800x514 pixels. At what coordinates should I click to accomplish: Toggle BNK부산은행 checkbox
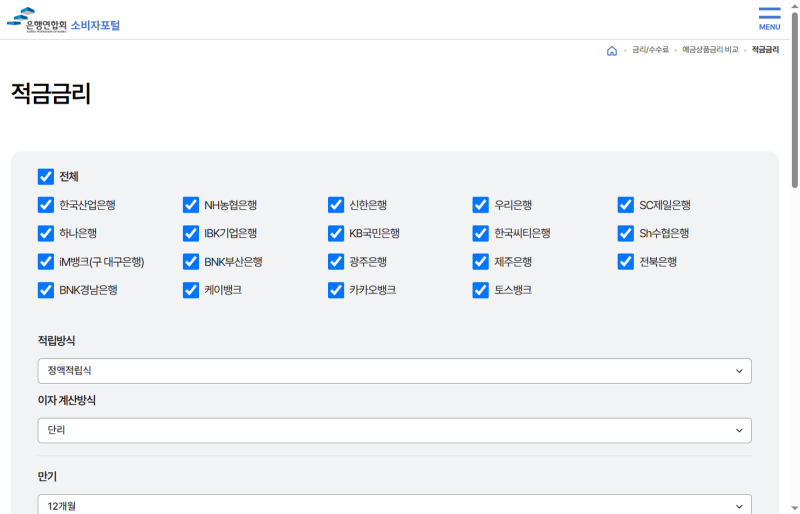(x=191, y=262)
